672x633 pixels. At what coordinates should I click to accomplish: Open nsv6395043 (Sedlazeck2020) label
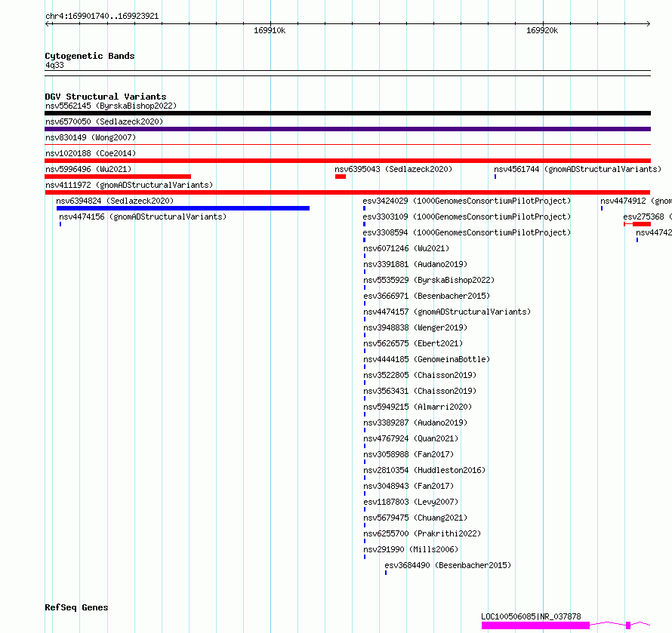393,169
